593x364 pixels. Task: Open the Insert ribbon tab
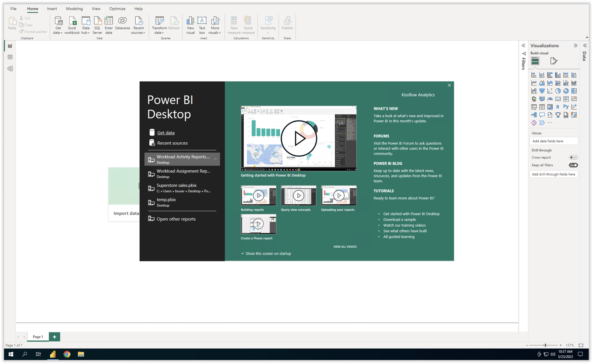coord(52,9)
